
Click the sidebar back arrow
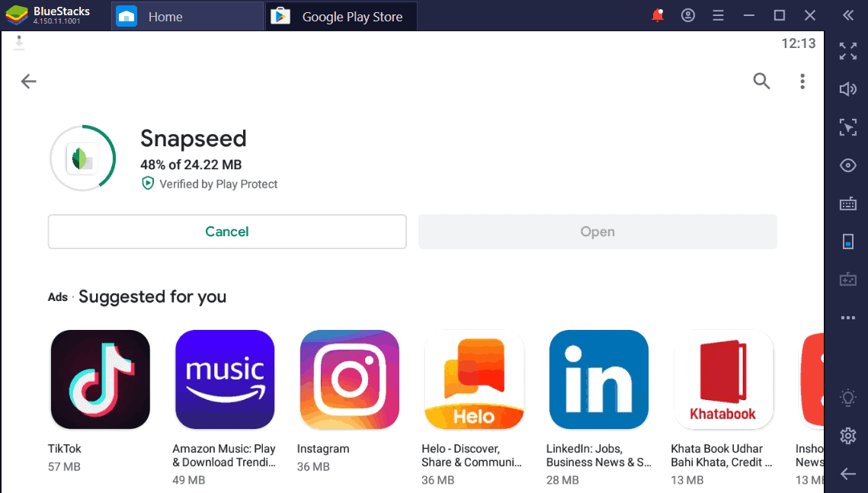click(848, 474)
